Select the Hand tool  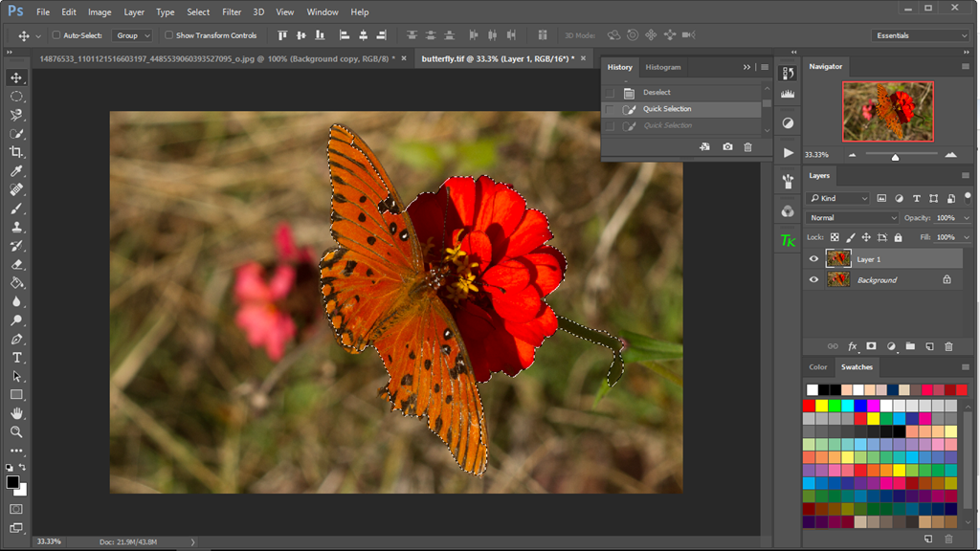click(16, 413)
